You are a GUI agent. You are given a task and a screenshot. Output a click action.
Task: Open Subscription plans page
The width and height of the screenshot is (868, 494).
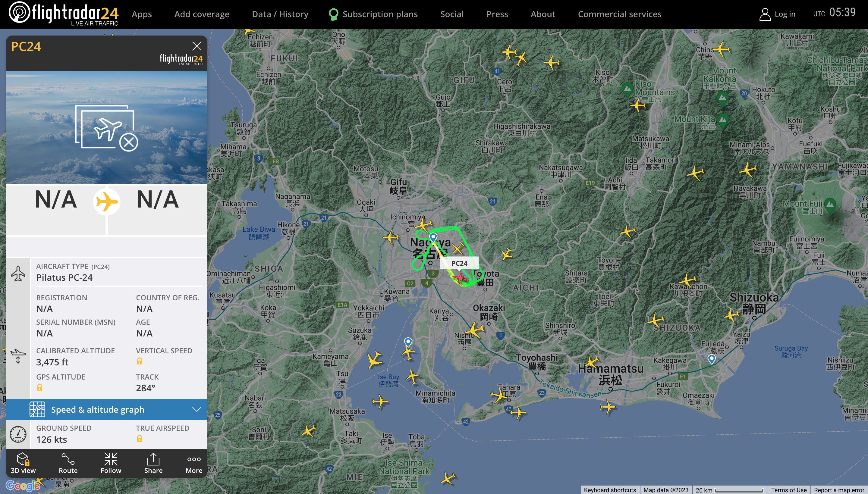point(373,14)
